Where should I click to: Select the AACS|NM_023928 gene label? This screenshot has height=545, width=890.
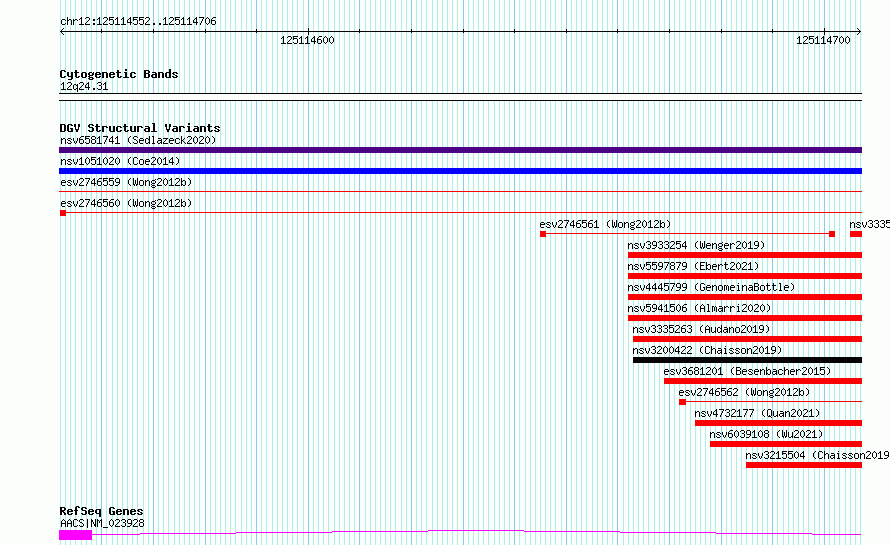point(102,523)
